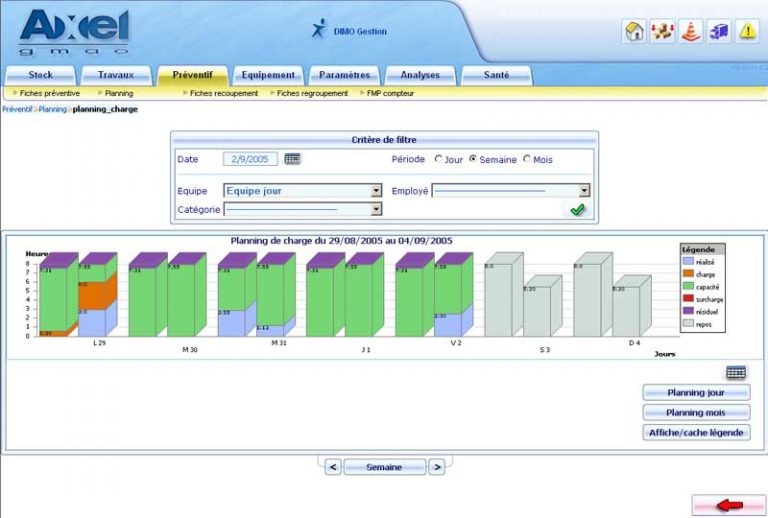The height and width of the screenshot is (518, 768).
Task: Open the date picker calendar icon
Action: point(292,159)
